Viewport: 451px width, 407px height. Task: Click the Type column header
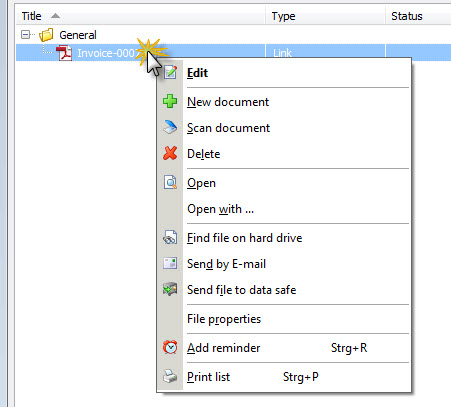coord(325,16)
